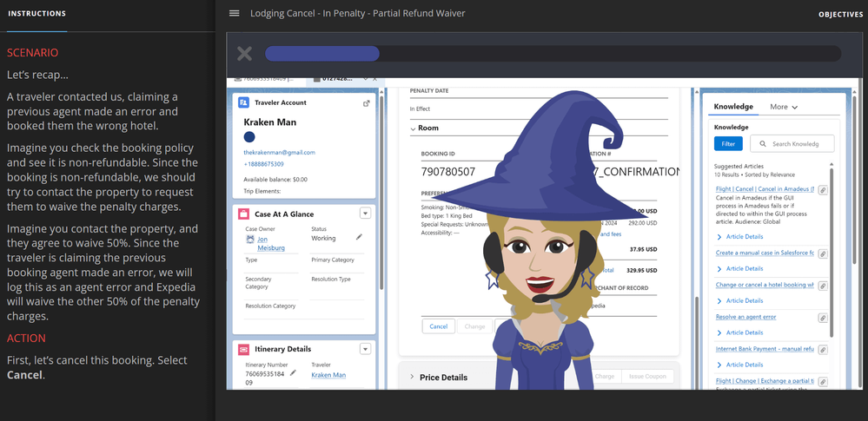The width and height of the screenshot is (868, 421).
Task: Click the Filter button in Knowledge
Action: pyautogui.click(x=727, y=144)
